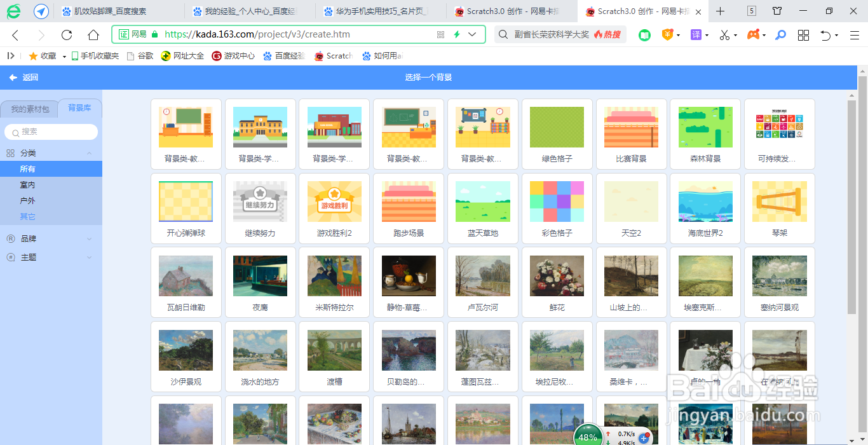This screenshot has height=445, width=868.
Task: Click the search magnifier icon in search box
Action: [x=503, y=34]
